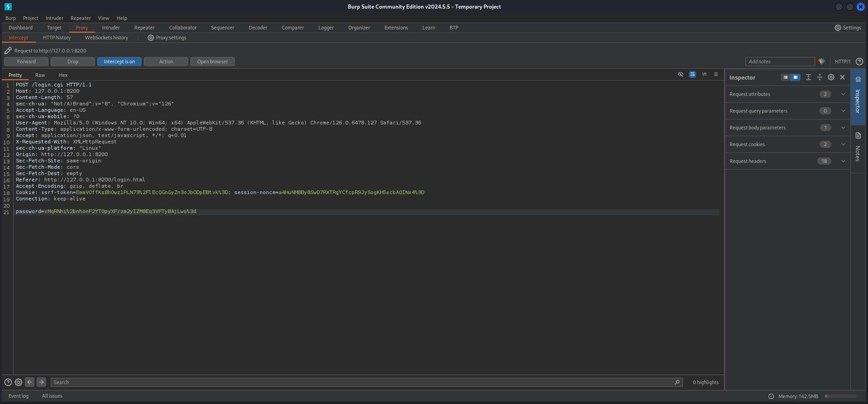Go to next search match arrow

[x=41, y=382]
